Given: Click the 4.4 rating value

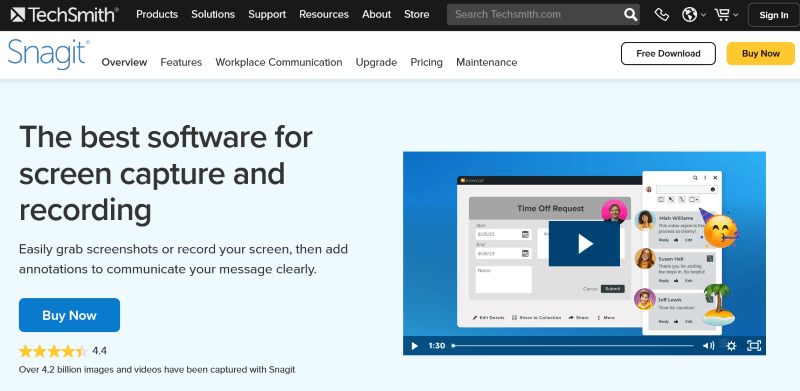Looking at the screenshot, I should [x=99, y=351].
